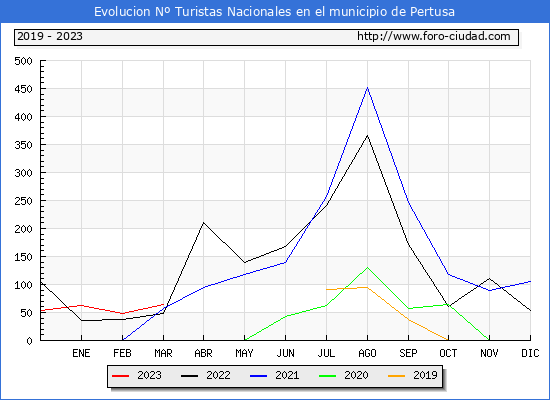This screenshot has height=400, width=550.
Task: Select the orange 2019 legend swatch
Action: point(397,376)
